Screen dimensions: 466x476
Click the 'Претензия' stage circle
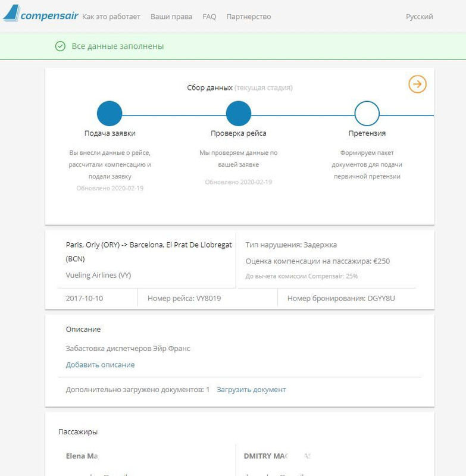pyautogui.click(x=367, y=114)
